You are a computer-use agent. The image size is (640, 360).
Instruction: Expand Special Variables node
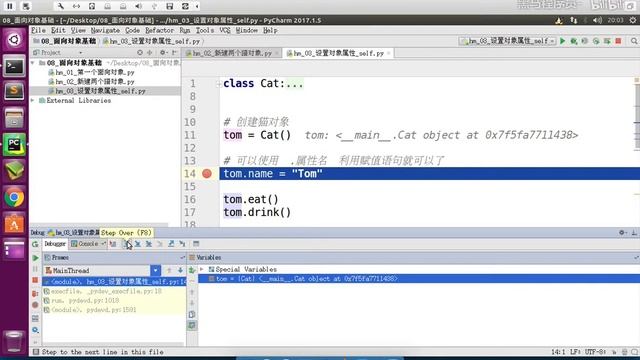pos(202,269)
